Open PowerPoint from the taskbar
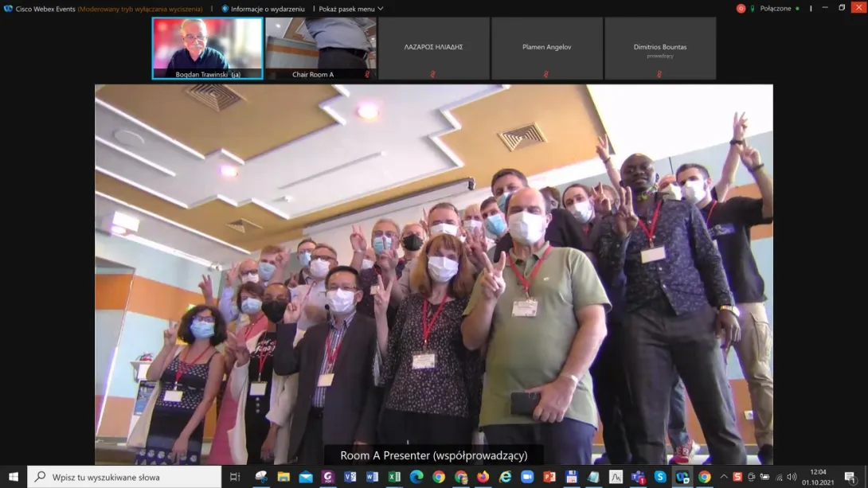868x488 pixels. point(549,477)
